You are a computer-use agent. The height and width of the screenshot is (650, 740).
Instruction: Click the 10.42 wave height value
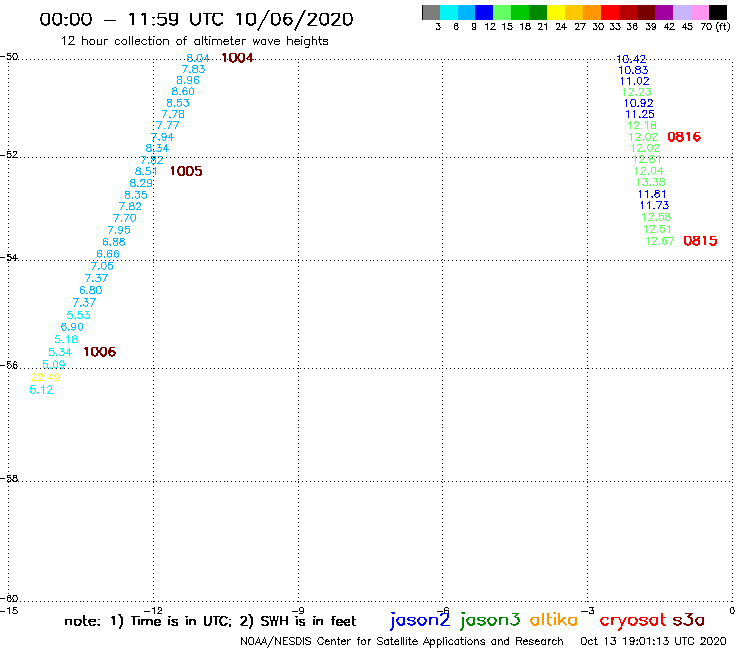tap(631, 59)
